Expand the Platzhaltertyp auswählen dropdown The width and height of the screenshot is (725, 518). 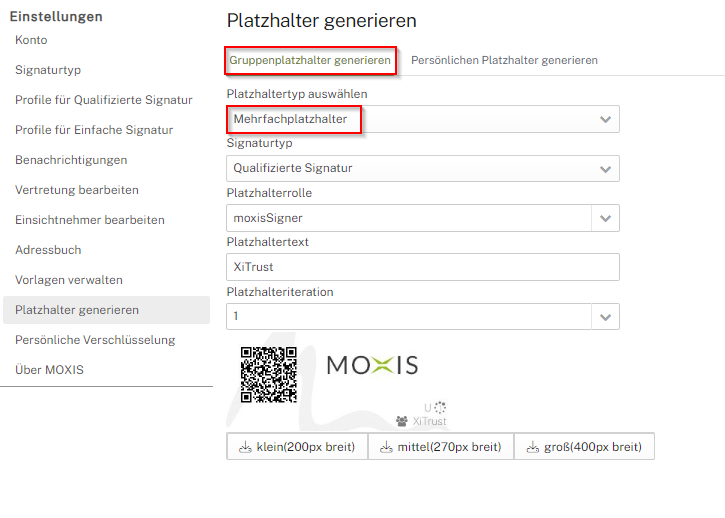(605, 119)
